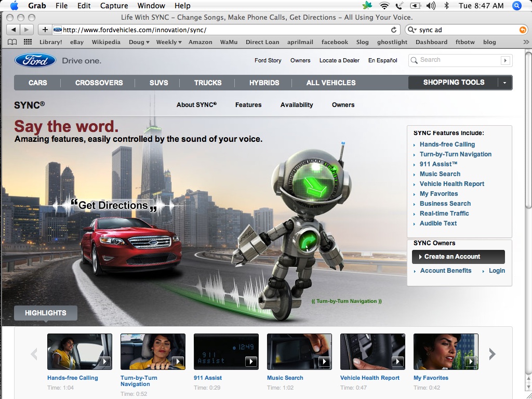Viewport: 532px width, 399px height.
Task: Show next highlights with right arrow
Action: tap(493, 354)
